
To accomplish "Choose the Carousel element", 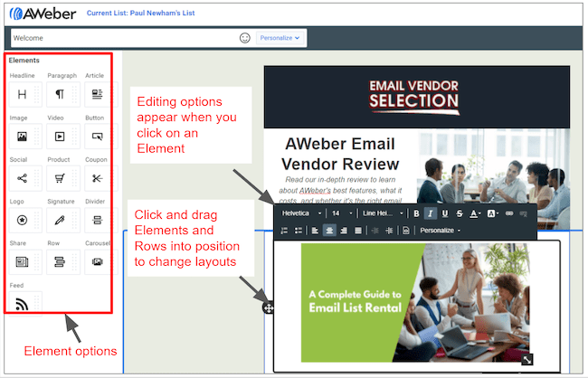I will pyautogui.click(x=98, y=262).
